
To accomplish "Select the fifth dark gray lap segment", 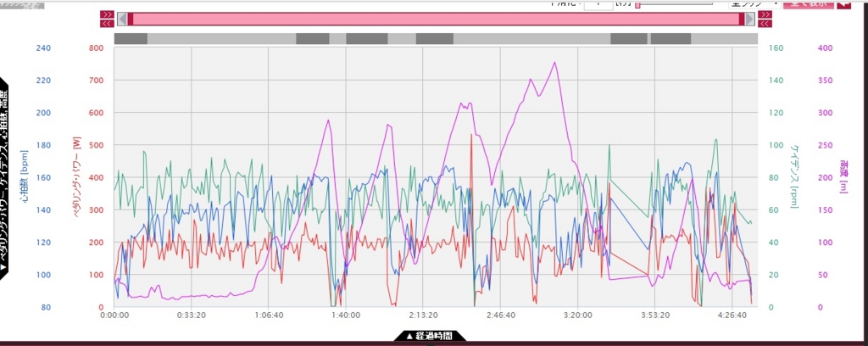I will point(629,39).
